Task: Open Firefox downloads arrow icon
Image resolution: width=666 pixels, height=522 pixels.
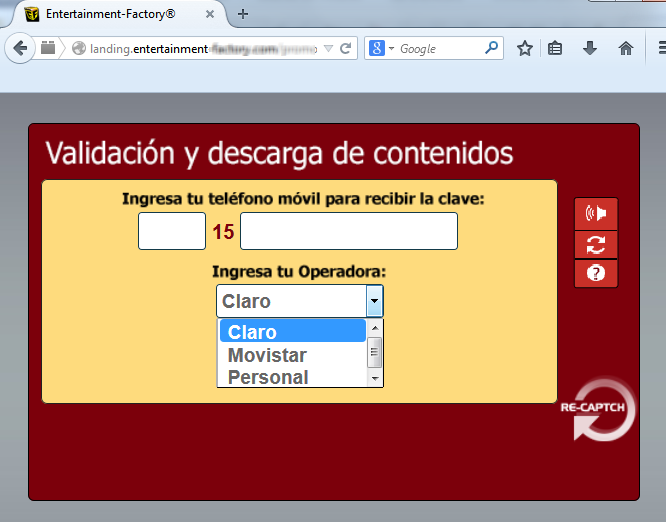Action: point(590,48)
